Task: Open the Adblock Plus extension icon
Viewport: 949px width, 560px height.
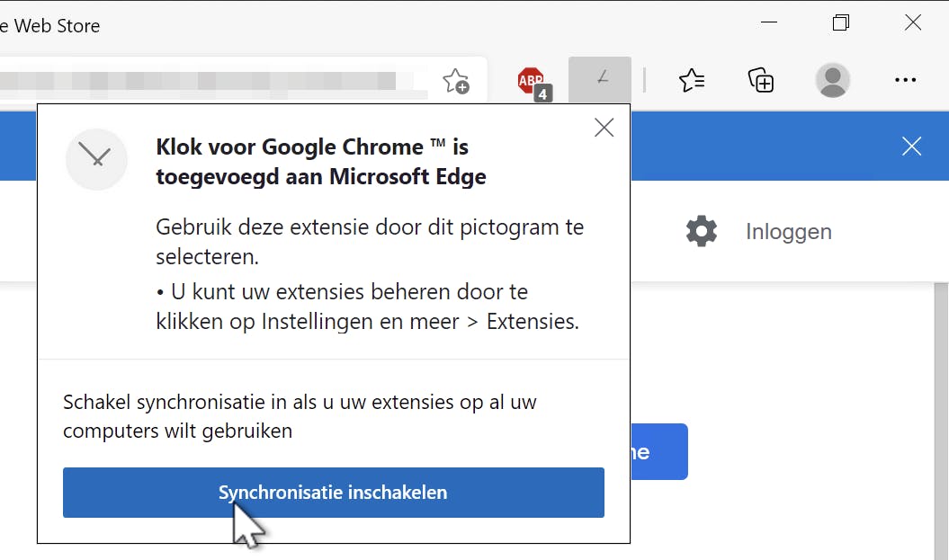Action: (x=533, y=82)
